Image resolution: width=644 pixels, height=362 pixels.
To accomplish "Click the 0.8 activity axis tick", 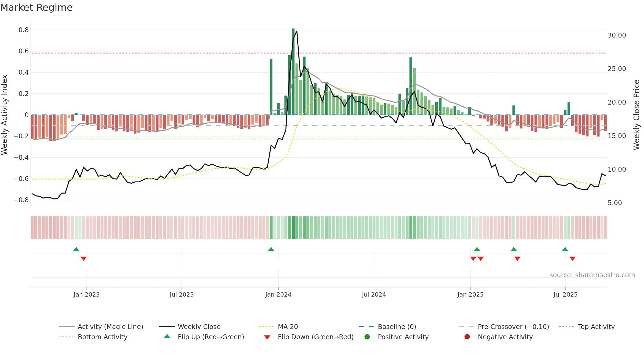I will click(24, 30).
